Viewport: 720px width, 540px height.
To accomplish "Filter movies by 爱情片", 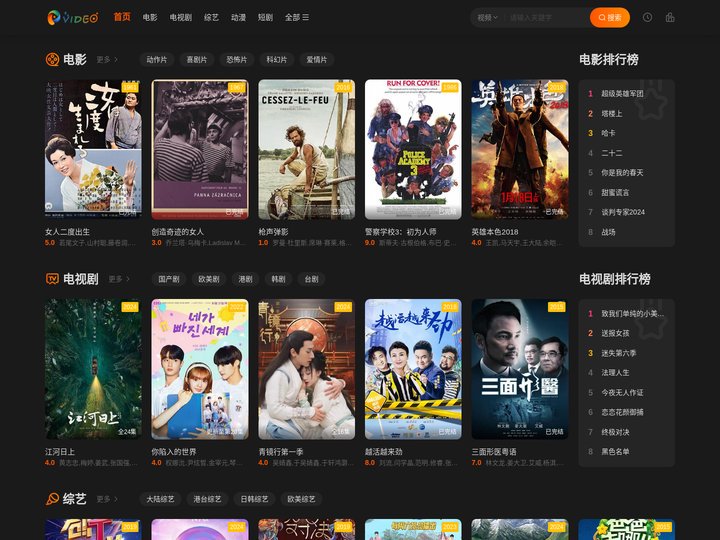I will coord(316,60).
